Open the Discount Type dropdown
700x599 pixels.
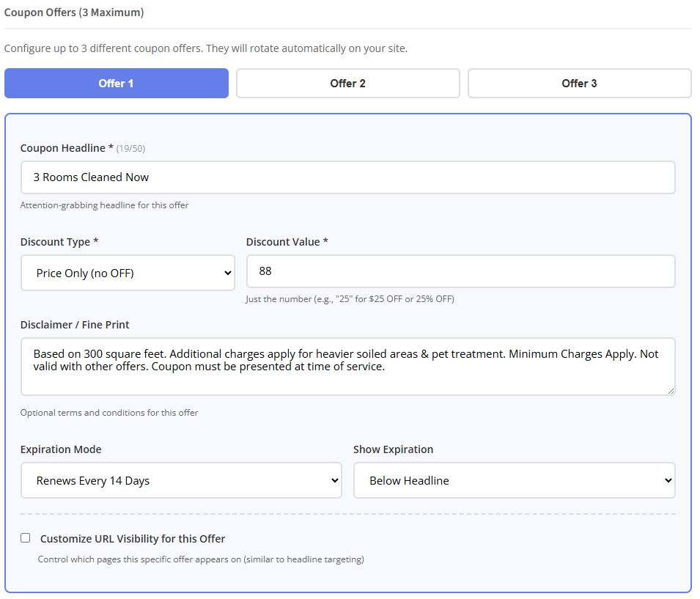[128, 273]
